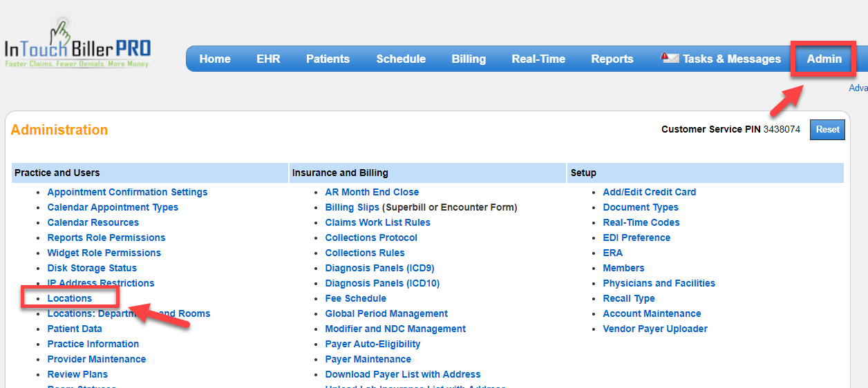
Task: Select Payer Maintenance link
Action: click(368, 359)
